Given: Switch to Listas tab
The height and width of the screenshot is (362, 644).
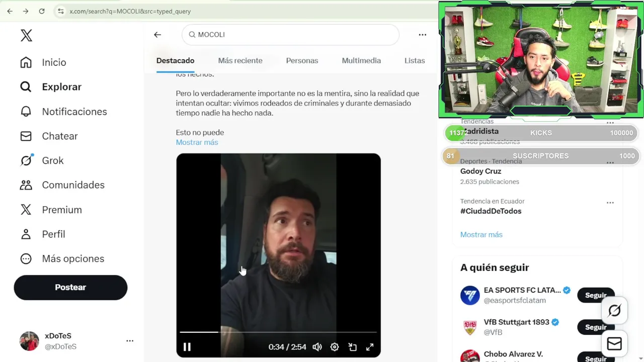Looking at the screenshot, I should (x=415, y=60).
